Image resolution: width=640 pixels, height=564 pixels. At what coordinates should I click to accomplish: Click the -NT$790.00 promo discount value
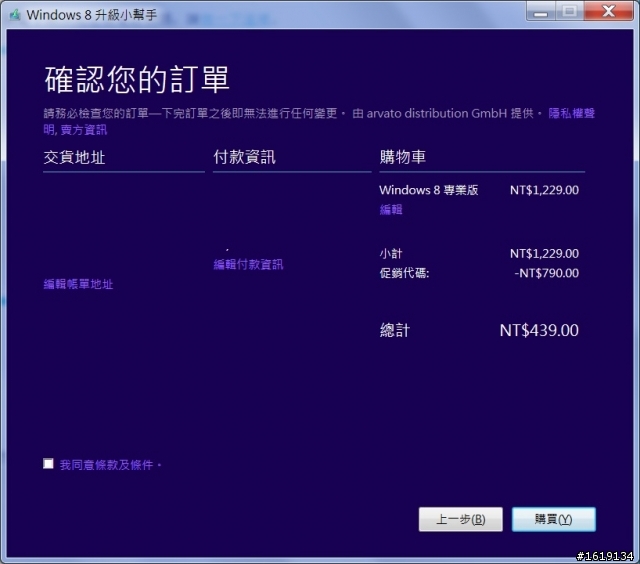point(547,273)
